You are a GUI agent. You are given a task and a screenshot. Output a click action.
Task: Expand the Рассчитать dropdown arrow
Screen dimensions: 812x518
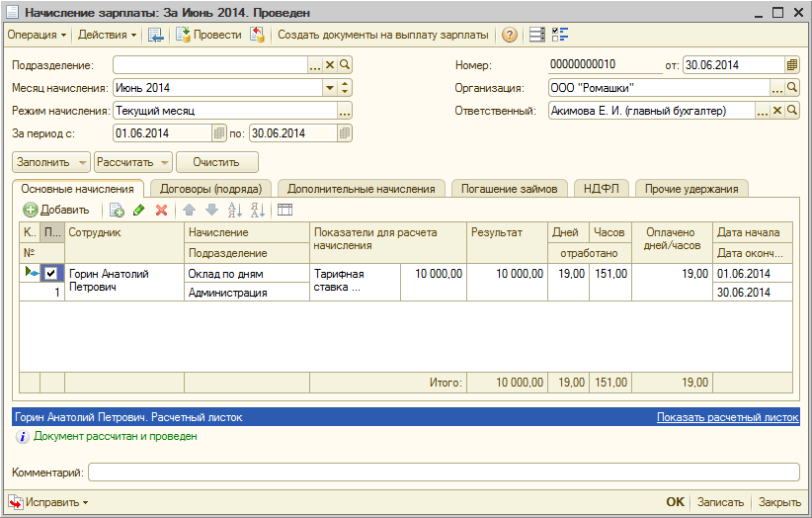pyautogui.click(x=165, y=163)
